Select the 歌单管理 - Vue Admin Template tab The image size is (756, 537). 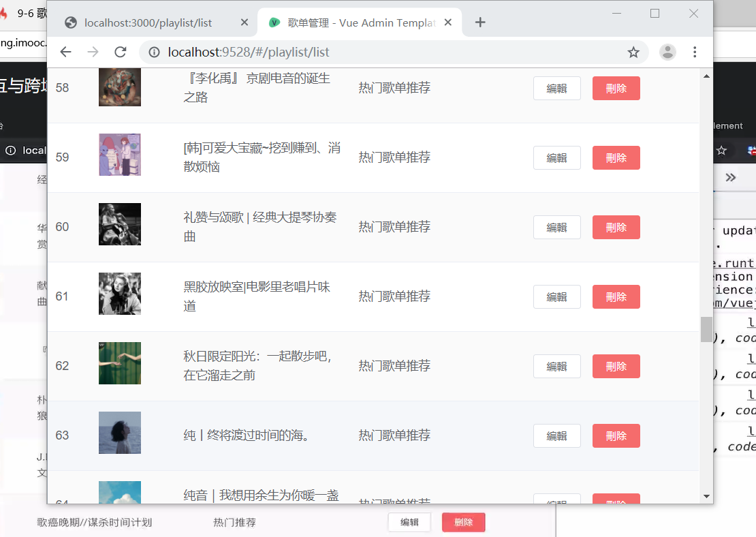(x=362, y=22)
